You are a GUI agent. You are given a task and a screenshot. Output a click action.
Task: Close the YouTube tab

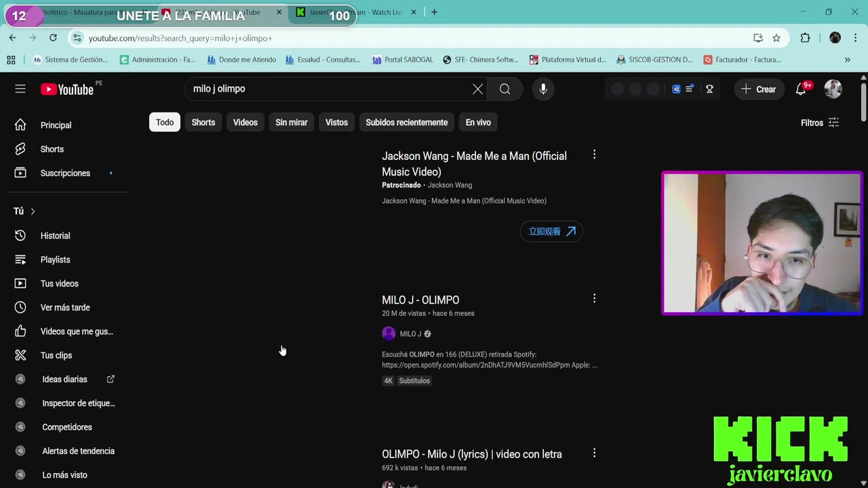(x=279, y=12)
